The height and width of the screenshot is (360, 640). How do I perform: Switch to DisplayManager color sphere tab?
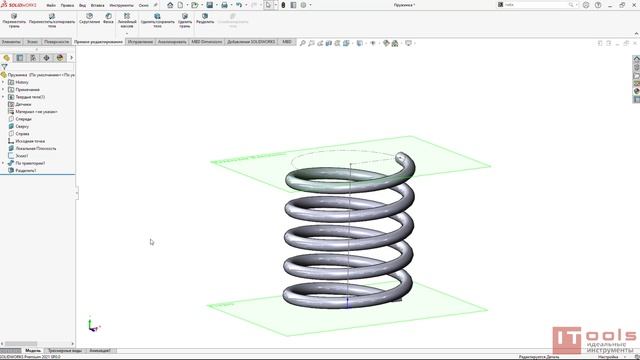click(x=60, y=58)
